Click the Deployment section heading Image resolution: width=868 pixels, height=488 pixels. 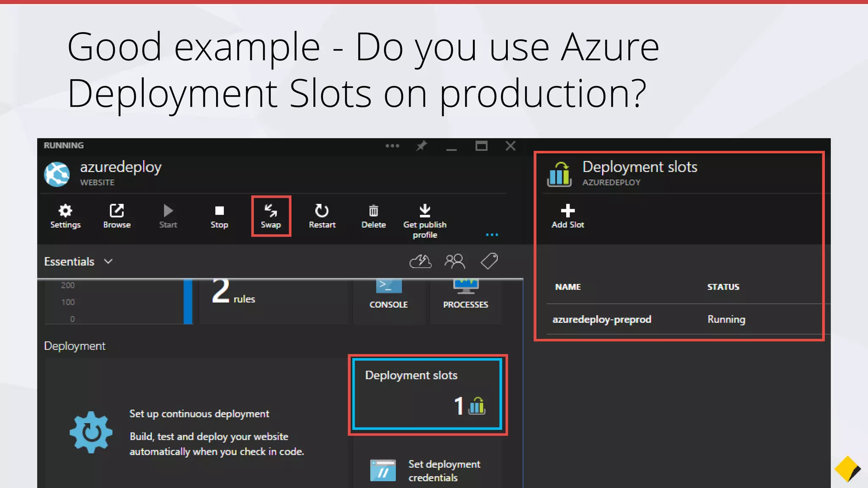[75, 346]
